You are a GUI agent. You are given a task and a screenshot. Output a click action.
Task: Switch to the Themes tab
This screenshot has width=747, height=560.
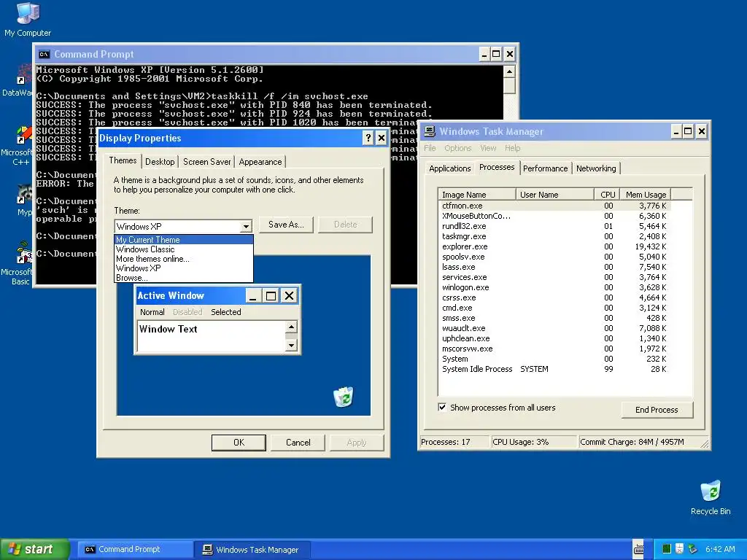pos(123,160)
